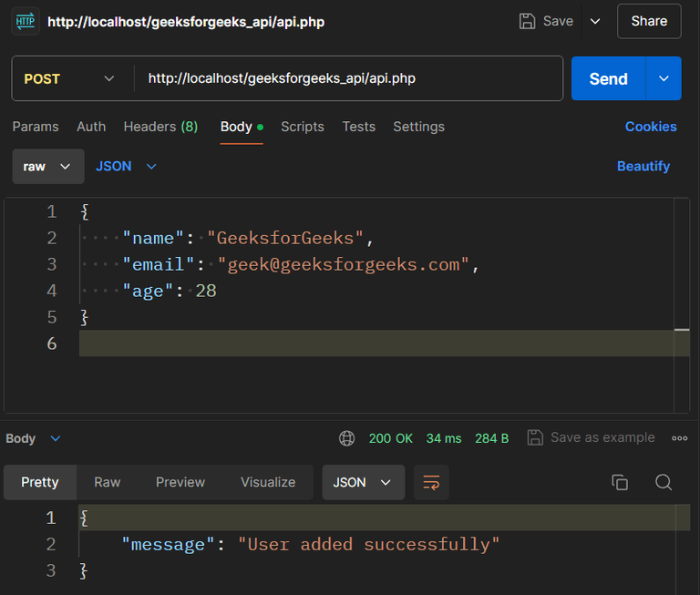Open the Scripts tab
The width and height of the screenshot is (700, 595).
[303, 127]
